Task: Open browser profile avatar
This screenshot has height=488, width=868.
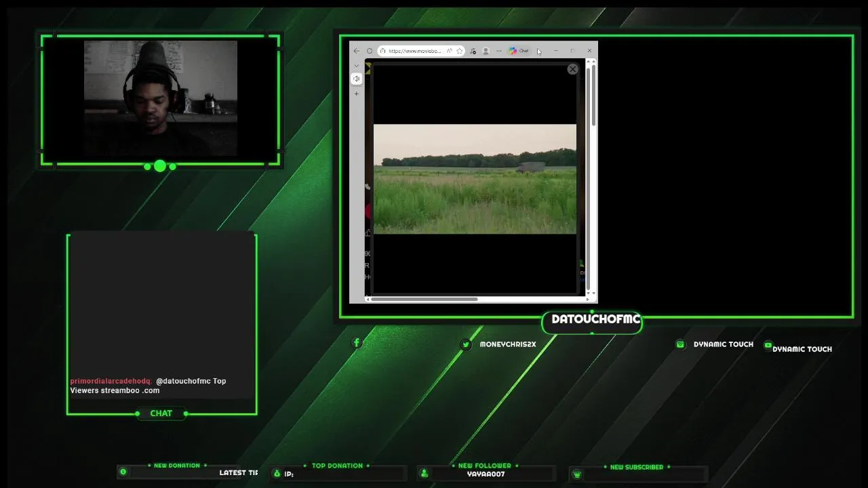Action: 486,51
